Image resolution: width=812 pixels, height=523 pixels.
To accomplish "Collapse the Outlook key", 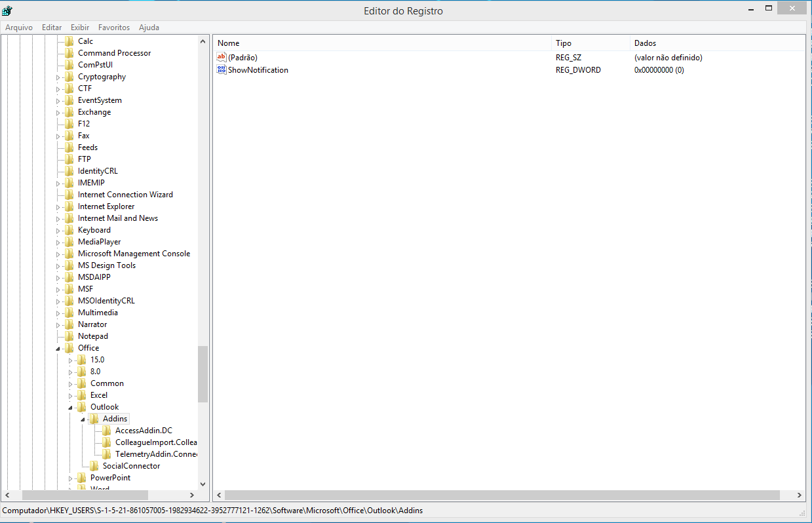I will click(71, 407).
